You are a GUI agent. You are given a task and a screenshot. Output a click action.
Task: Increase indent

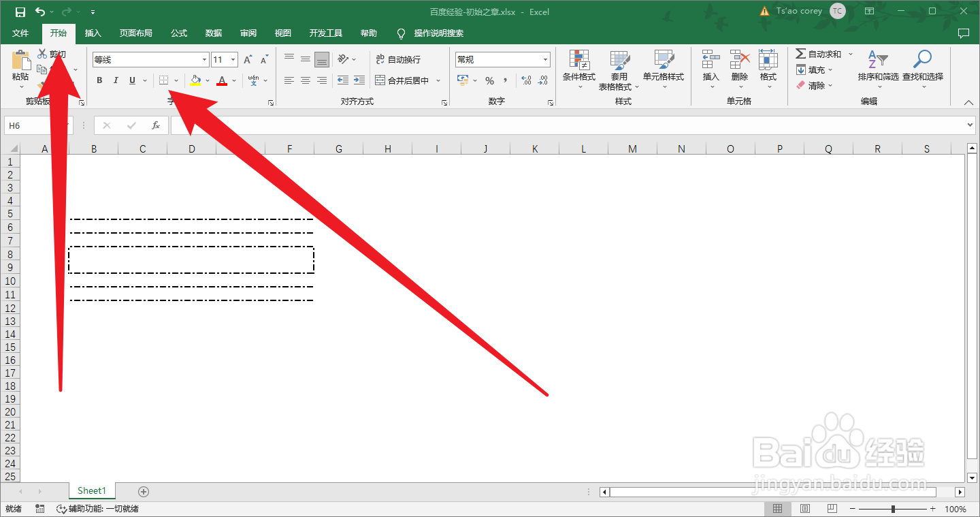(359, 80)
